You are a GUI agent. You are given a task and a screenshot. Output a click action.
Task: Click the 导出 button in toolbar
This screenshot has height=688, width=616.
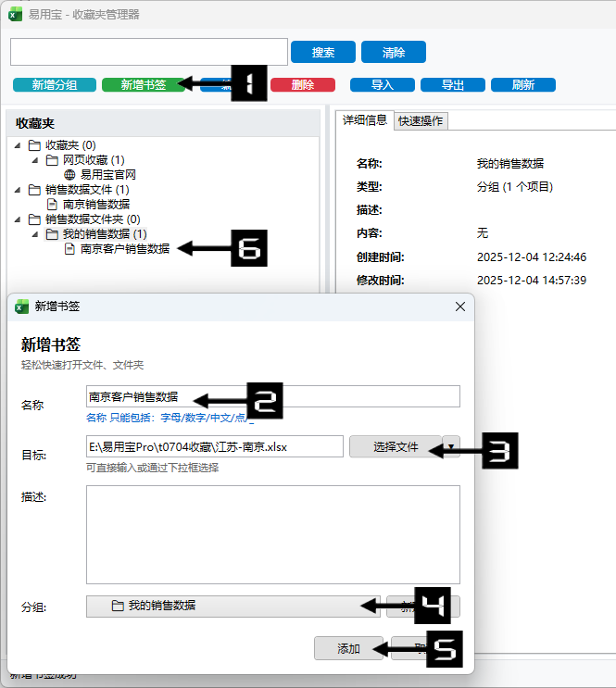[x=453, y=85]
